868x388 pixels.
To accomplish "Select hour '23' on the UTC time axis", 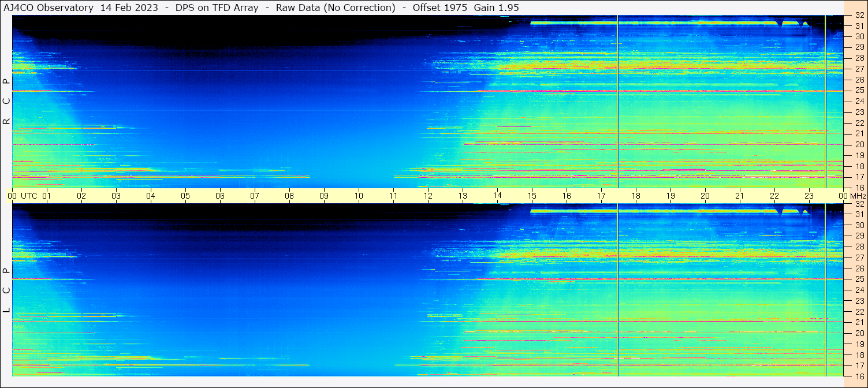I will pos(809,196).
